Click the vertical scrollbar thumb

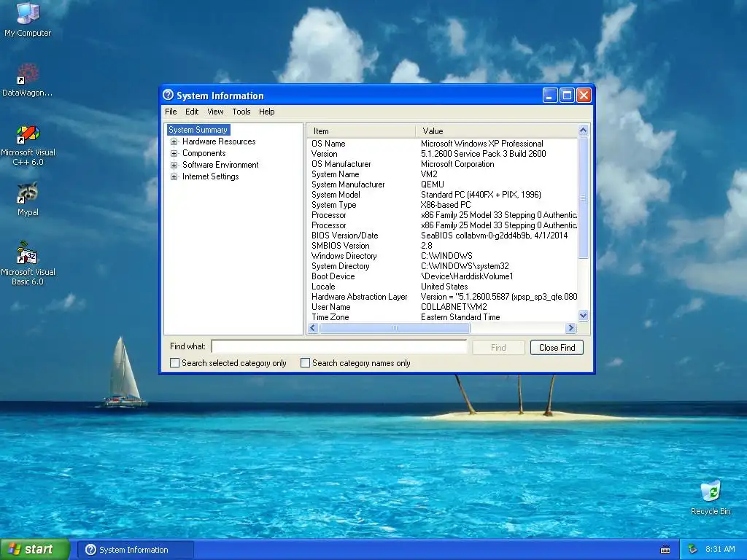point(583,197)
